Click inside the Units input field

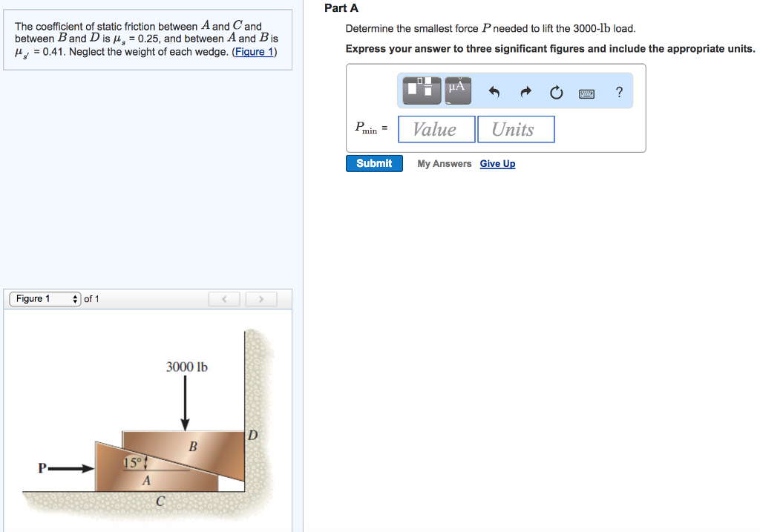tap(516, 129)
